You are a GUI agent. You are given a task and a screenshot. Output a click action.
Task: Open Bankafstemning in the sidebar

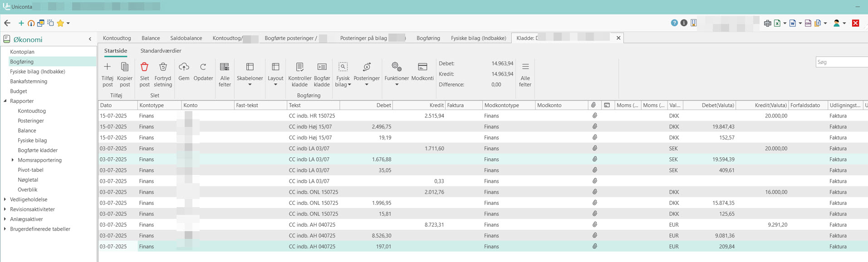pyautogui.click(x=29, y=81)
